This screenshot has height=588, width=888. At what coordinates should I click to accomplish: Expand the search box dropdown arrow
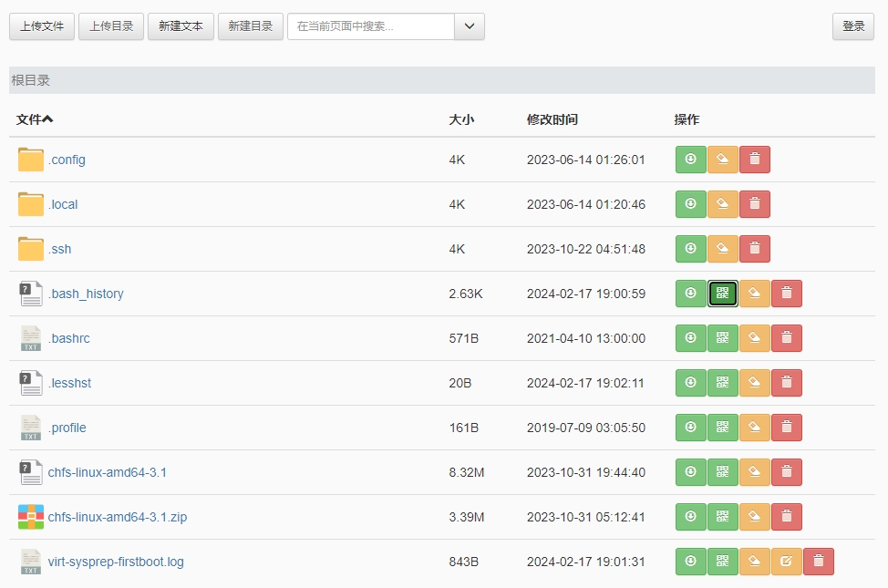pos(469,26)
